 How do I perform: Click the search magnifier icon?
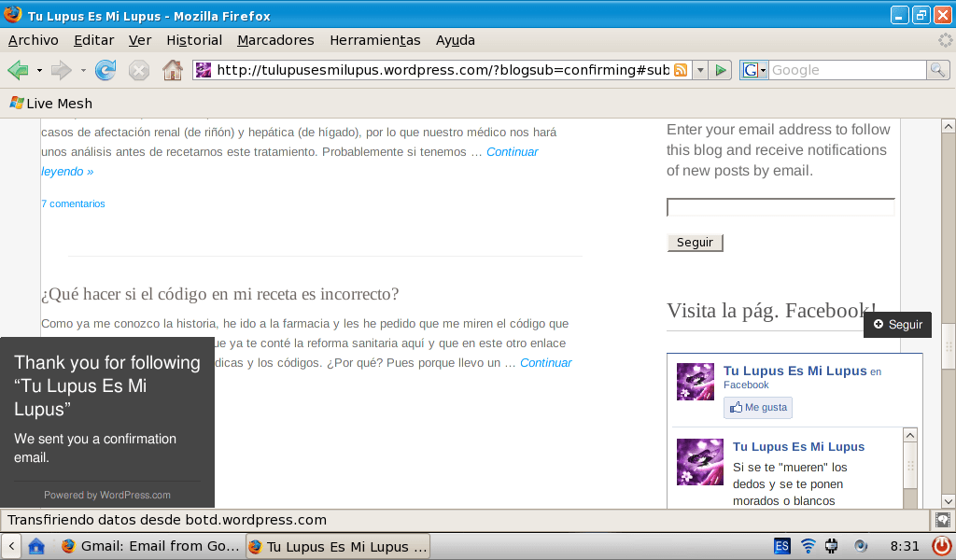(x=937, y=70)
